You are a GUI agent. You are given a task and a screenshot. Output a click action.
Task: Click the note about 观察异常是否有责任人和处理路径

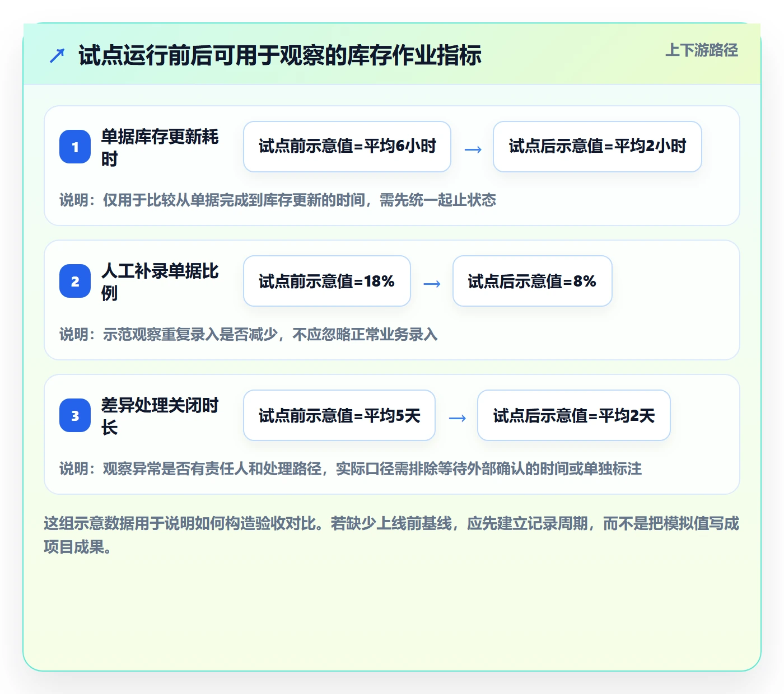pyautogui.click(x=351, y=468)
